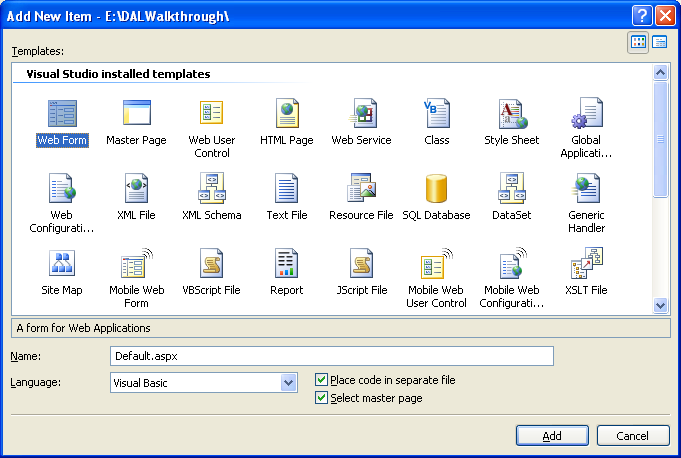Image resolution: width=681 pixels, height=458 pixels.
Task: Select the Mobile Web User Control icon
Action: 437,263
